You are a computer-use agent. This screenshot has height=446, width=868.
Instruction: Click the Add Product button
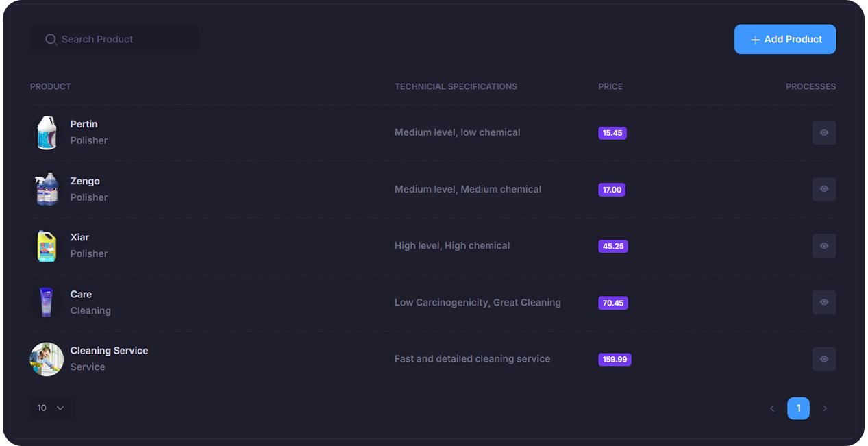pos(784,40)
